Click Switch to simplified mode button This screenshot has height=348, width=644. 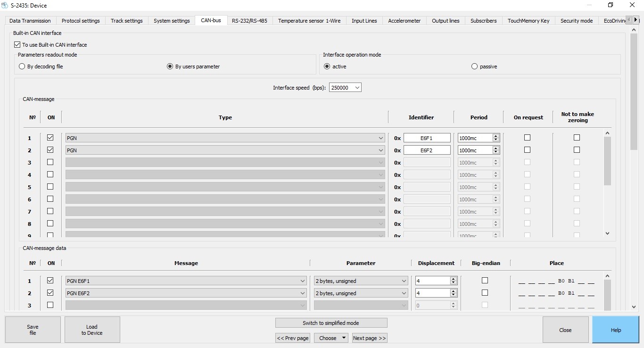coord(331,323)
